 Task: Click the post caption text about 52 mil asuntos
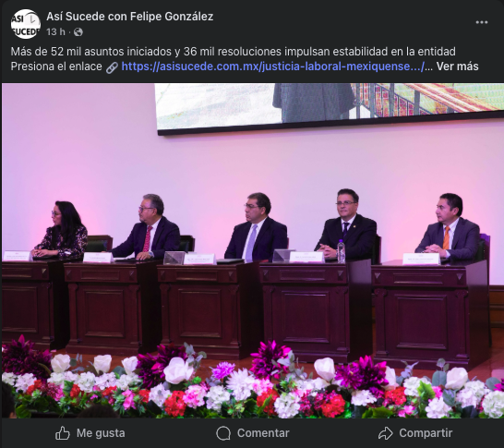(x=233, y=52)
